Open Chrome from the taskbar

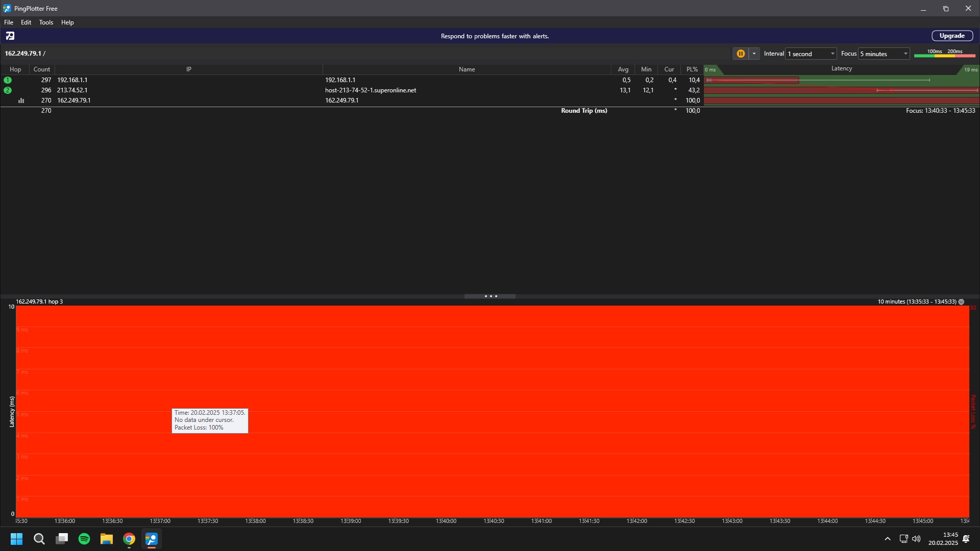(x=129, y=539)
